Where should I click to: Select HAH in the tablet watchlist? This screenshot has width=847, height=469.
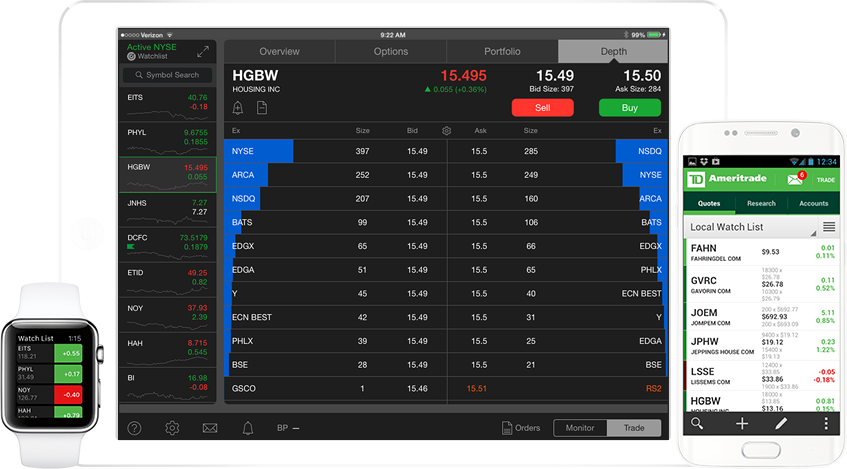[x=167, y=350]
